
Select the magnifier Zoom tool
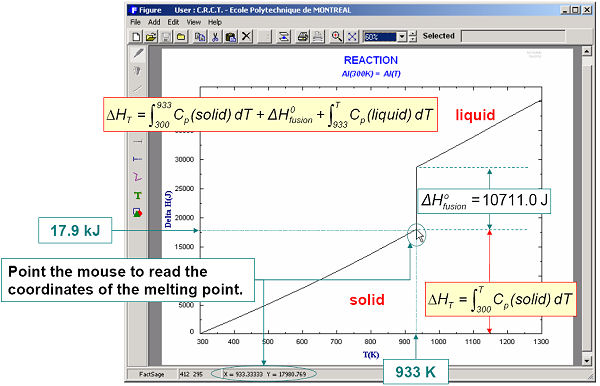pyautogui.click(x=337, y=37)
